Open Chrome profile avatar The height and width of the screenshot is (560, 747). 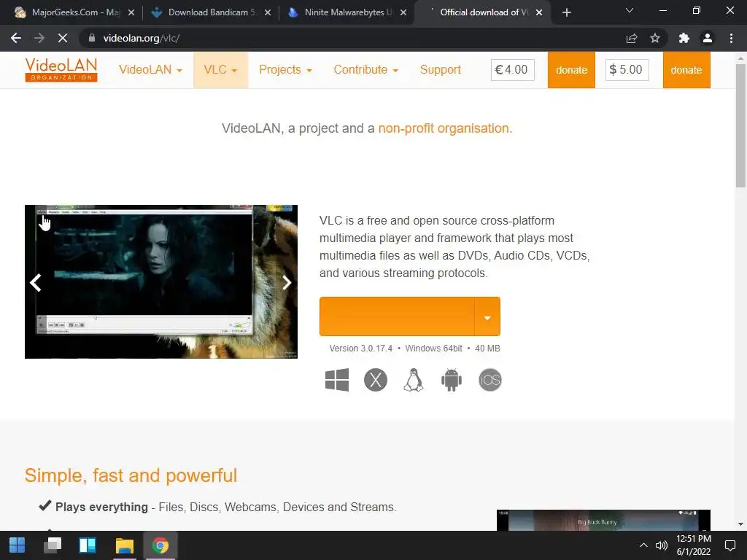coord(708,38)
